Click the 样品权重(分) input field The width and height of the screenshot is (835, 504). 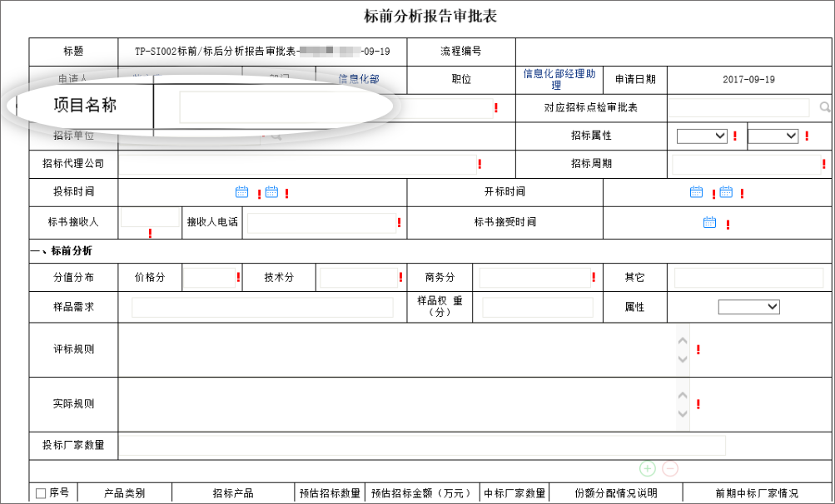pos(537,308)
